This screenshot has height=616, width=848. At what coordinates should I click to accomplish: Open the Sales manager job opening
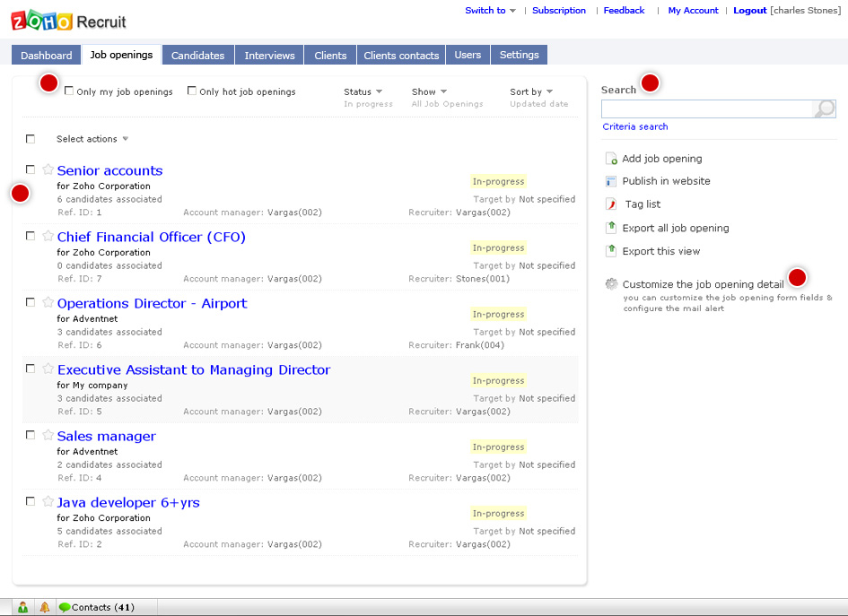(107, 436)
